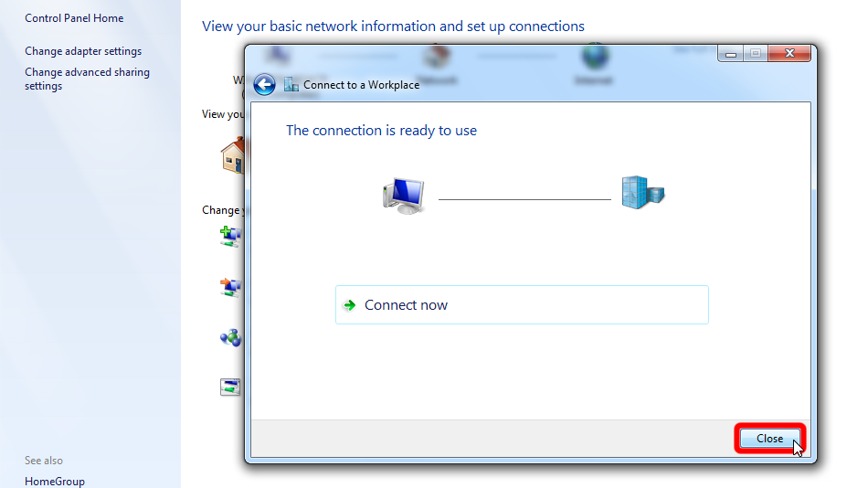
Task: Click the troubleshoot problems icon
Action: click(x=230, y=387)
